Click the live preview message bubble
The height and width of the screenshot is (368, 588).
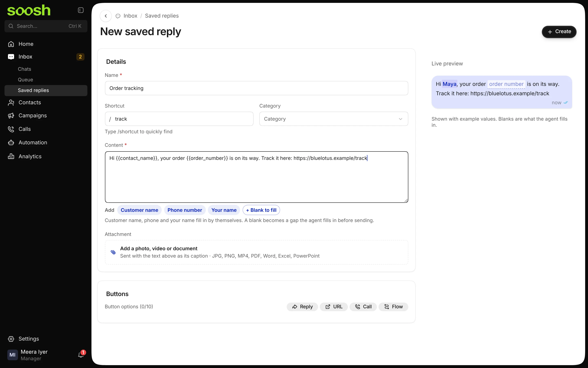click(502, 92)
